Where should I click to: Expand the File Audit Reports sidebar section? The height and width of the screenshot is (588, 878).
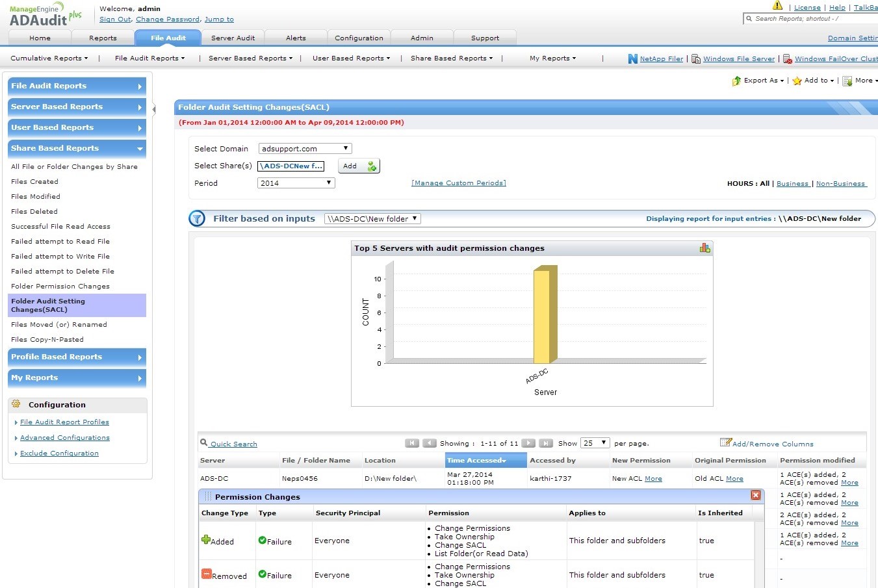click(x=77, y=86)
